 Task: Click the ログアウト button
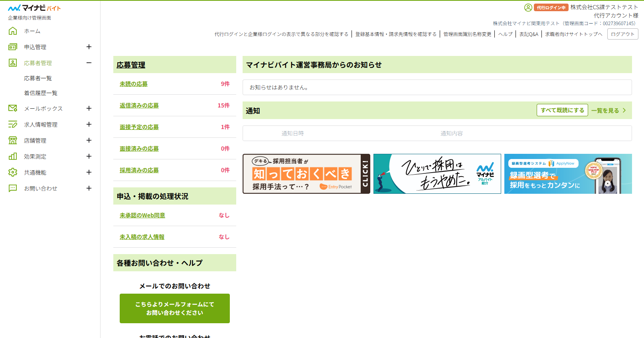click(x=622, y=34)
